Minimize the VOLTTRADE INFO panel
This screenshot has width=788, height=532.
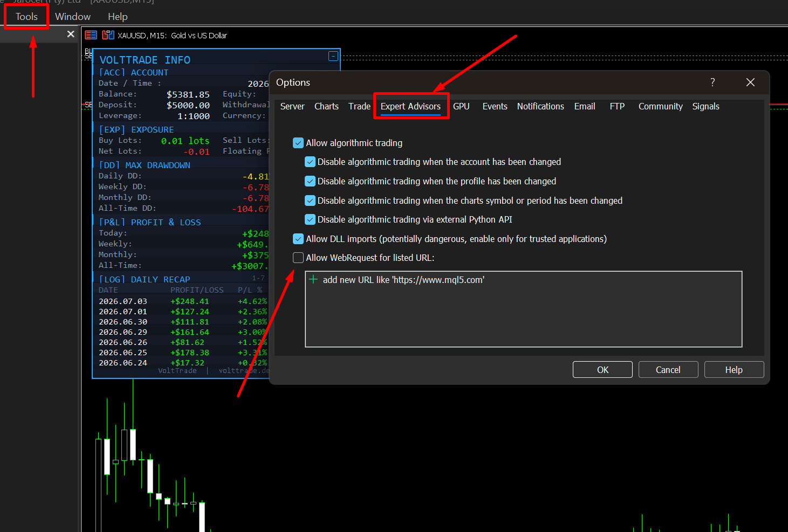[x=333, y=56]
